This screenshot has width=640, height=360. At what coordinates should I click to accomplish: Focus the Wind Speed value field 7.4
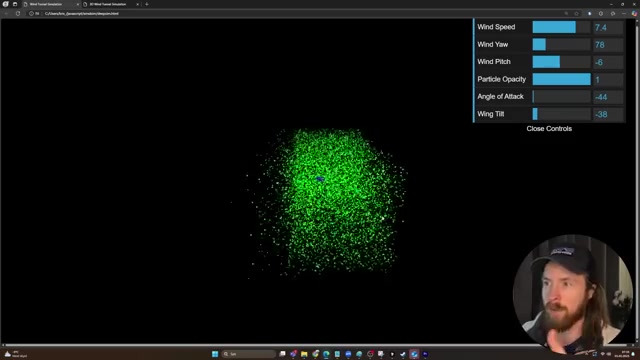pyautogui.click(x=608, y=27)
